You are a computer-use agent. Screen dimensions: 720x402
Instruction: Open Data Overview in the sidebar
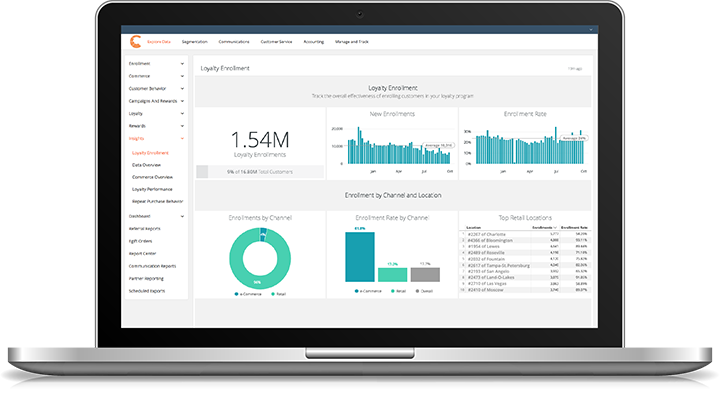[146, 165]
